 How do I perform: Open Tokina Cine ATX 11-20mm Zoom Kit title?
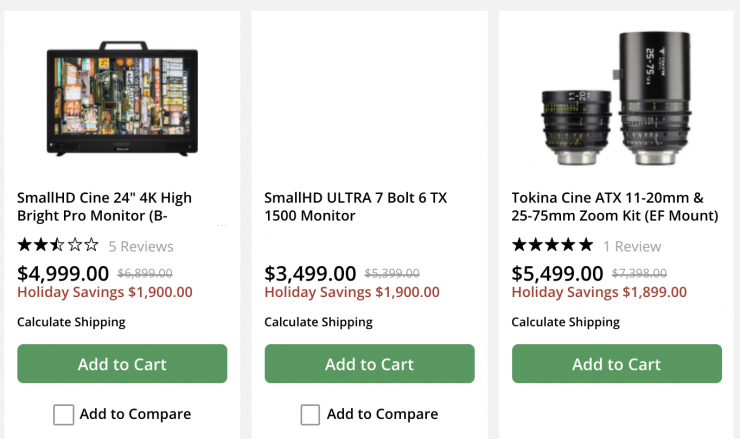point(614,206)
